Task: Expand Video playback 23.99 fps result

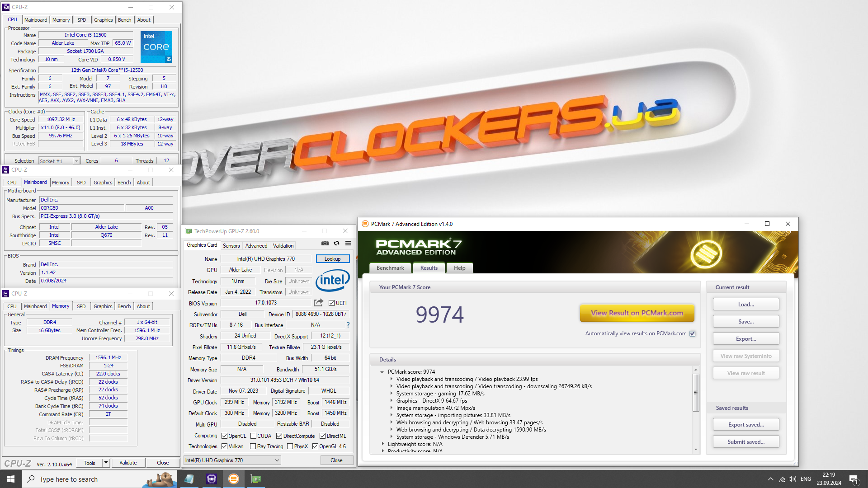Action: (x=392, y=379)
